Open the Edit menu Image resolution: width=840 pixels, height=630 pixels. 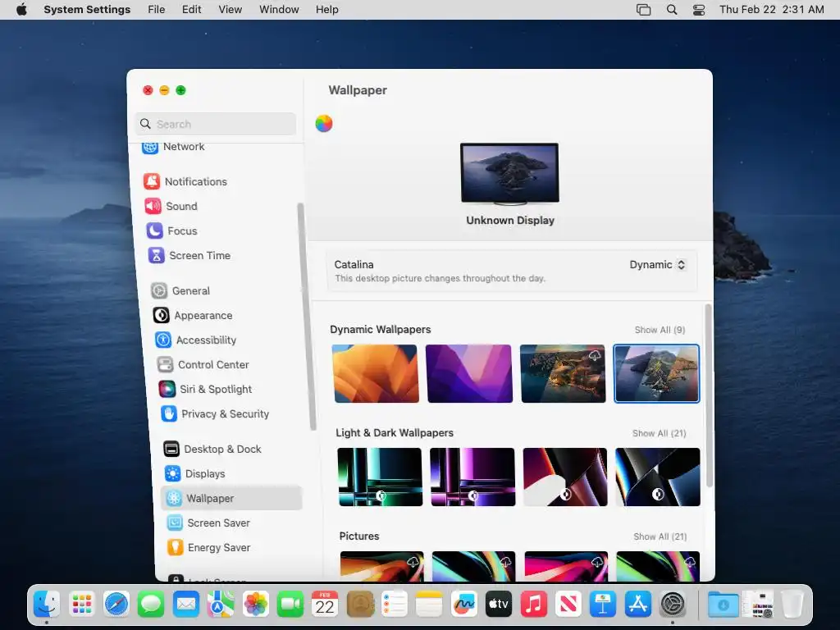pyautogui.click(x=191, y=10)
